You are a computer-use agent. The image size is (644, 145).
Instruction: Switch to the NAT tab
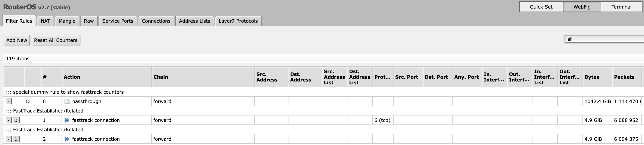[x=45, y=21]
